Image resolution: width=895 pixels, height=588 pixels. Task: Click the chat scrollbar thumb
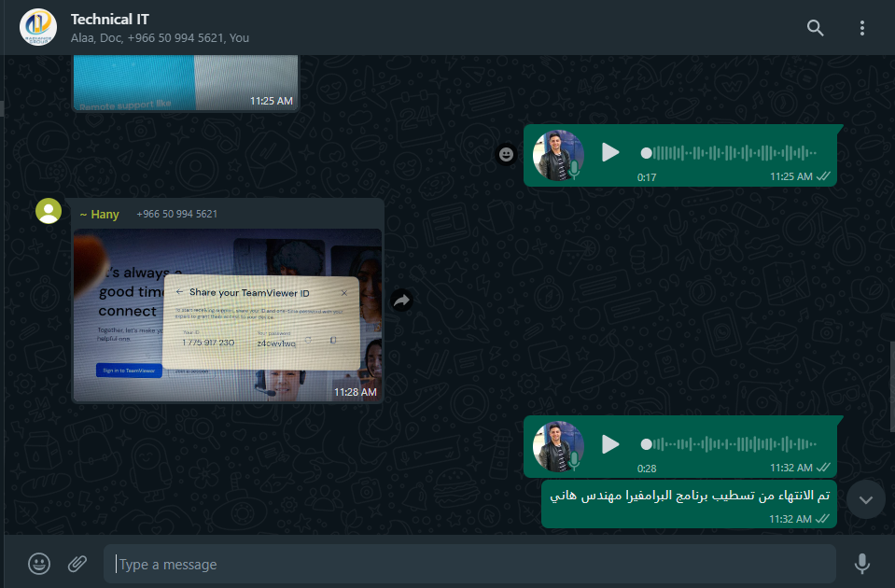892,386
